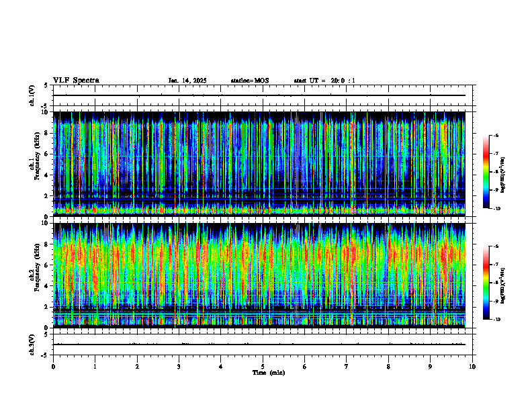Click the "4" tick on the time axis
532x411 pixels.
[221, 367]
